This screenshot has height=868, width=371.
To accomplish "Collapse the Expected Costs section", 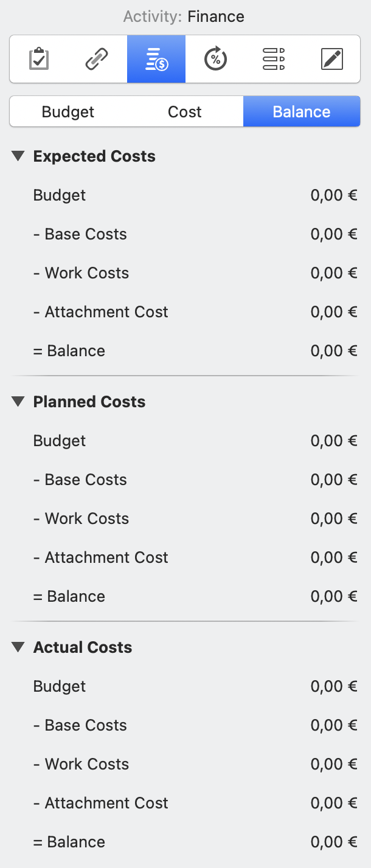I will pos(18,156).
